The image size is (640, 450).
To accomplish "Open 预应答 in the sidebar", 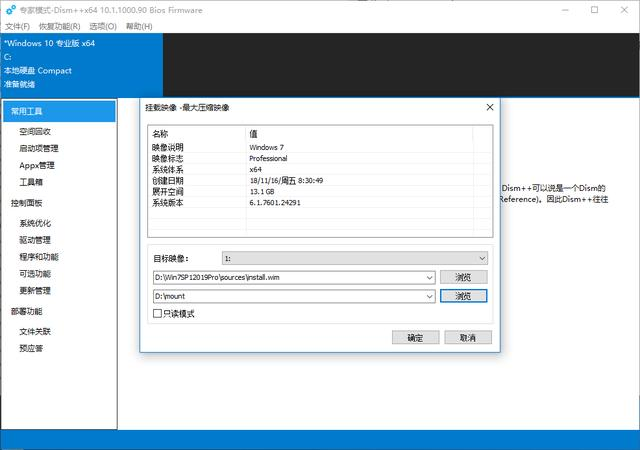I will coord(31,348).
